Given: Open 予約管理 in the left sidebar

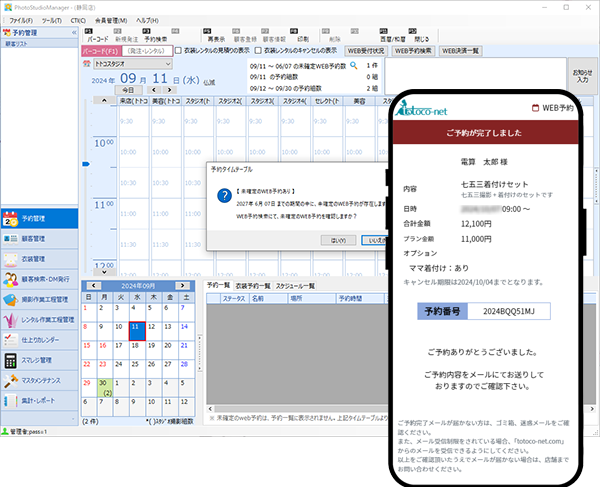Looking at the screenshot, I should tap(40, 217).
